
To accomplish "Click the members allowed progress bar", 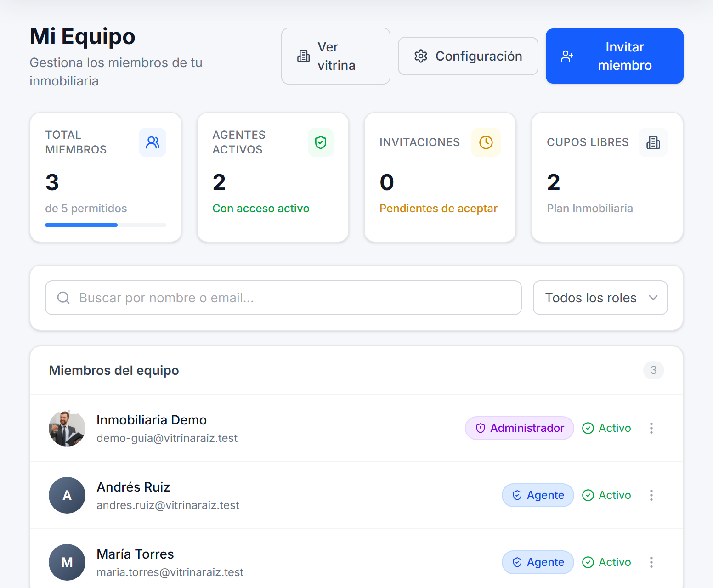I will [x=106, y=225].
